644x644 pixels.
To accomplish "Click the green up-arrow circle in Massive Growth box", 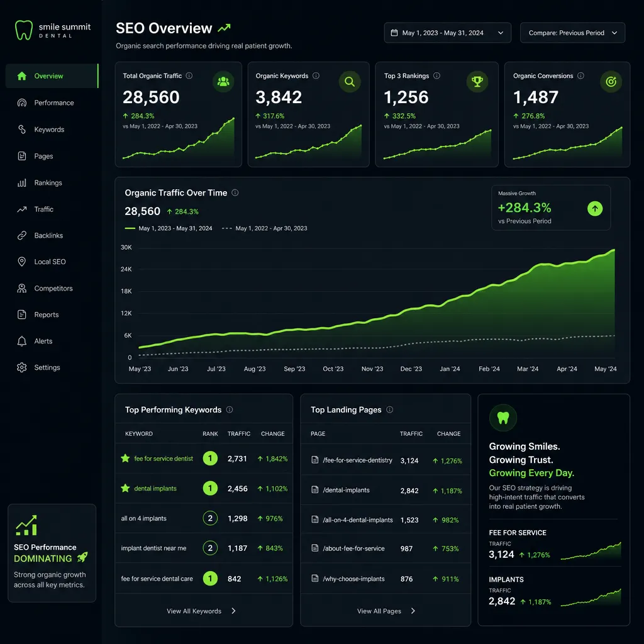I will tap(595, 209).
